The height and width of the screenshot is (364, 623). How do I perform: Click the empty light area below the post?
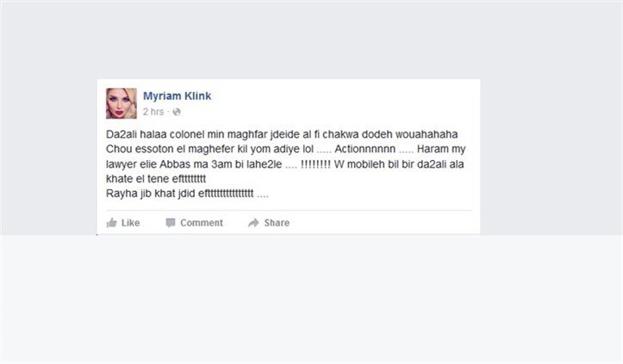coord(312,299)
